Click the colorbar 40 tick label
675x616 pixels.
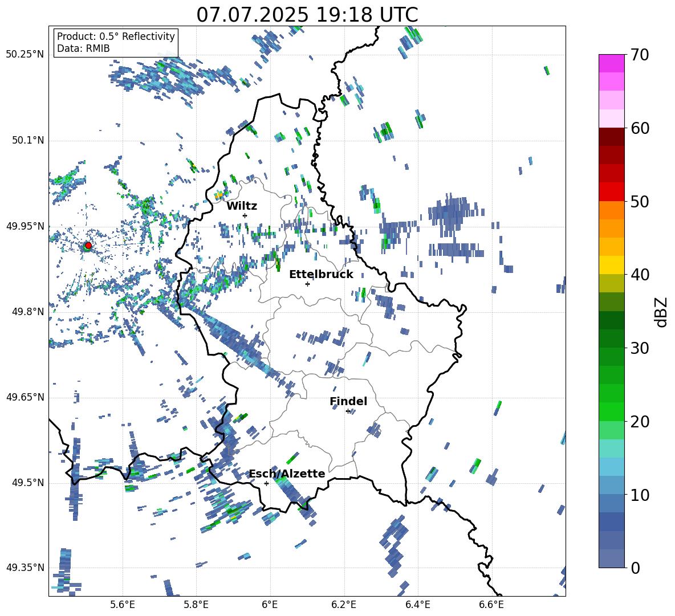(640, 275)
